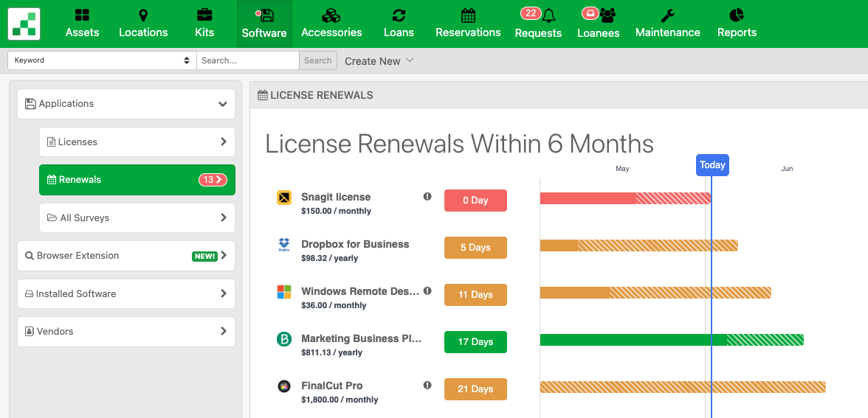The height and width of the screenshot is (418, 868).
Task: Click the 21 Days button
Action: [x=475, y=389]
